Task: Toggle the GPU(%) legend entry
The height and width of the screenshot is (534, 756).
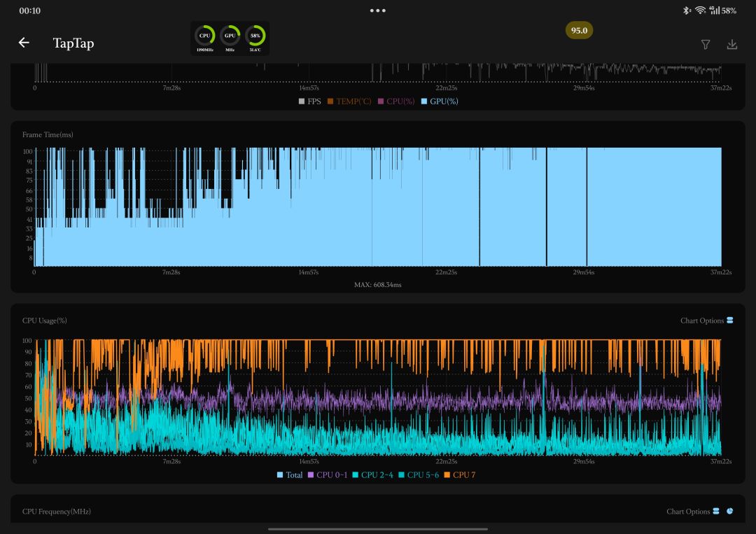Action: click(x=439, y=101)
